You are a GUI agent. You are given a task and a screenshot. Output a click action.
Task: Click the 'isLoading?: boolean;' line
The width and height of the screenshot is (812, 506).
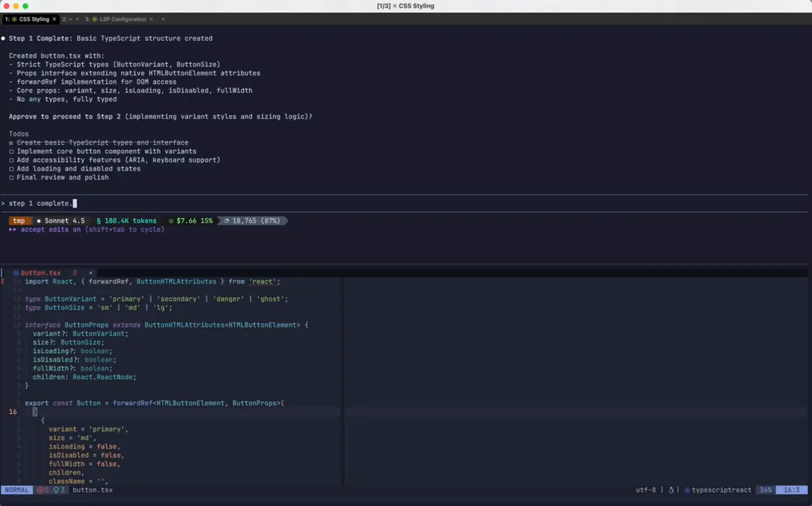click(x=73, y=351)
